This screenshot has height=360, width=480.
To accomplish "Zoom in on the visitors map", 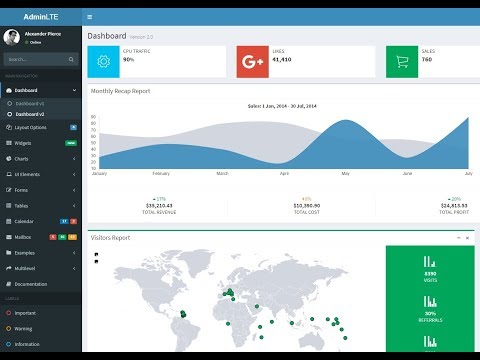I will (x=96, y=254).
